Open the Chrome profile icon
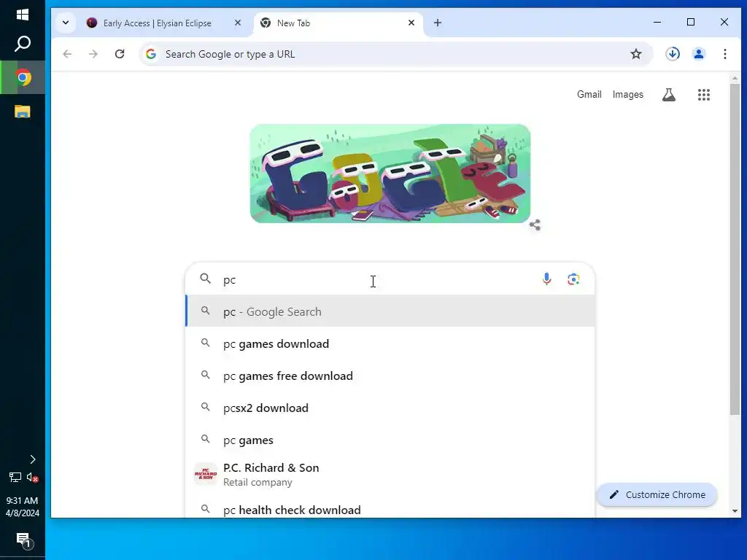 [699, 54]
